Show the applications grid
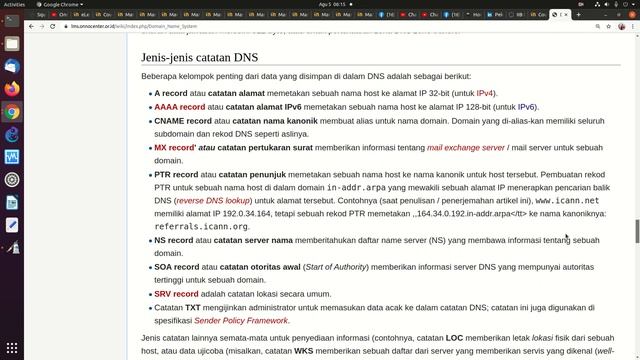Viewport: 640px width, 360px height. pyautogui.click(x=12, y=348)
